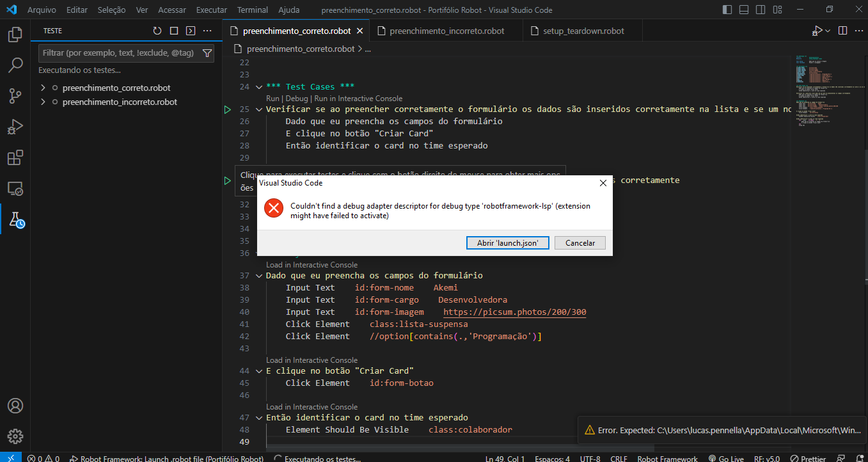Toggle the bottom panel layout icon

pyautogui.click(x=744, y=10)
